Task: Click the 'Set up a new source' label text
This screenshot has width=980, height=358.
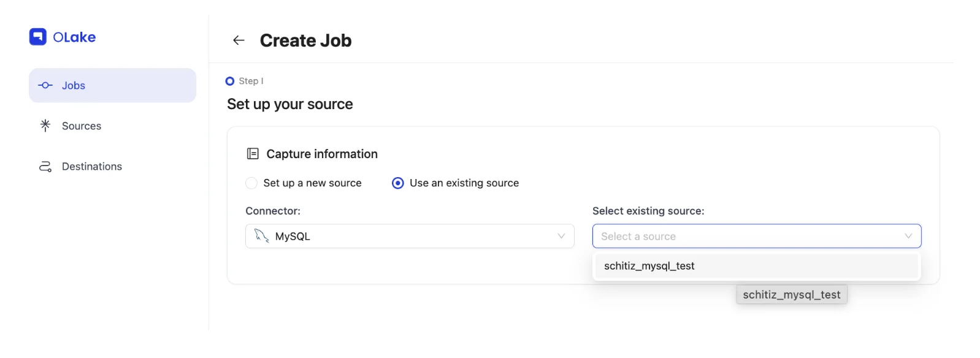Action: [312, 183]
